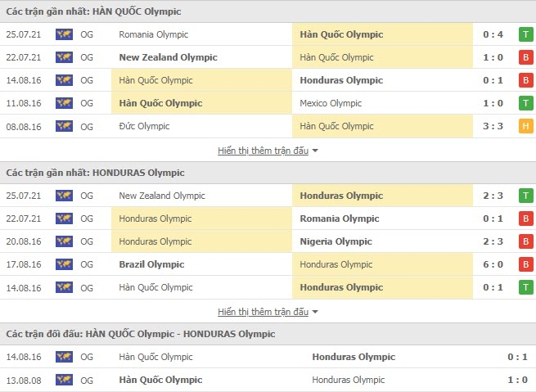The width and height of the screenshot is (536, 392).
Task: Click green T badge on Mexico Olympic 1:0 row
Action: (525, 103)
